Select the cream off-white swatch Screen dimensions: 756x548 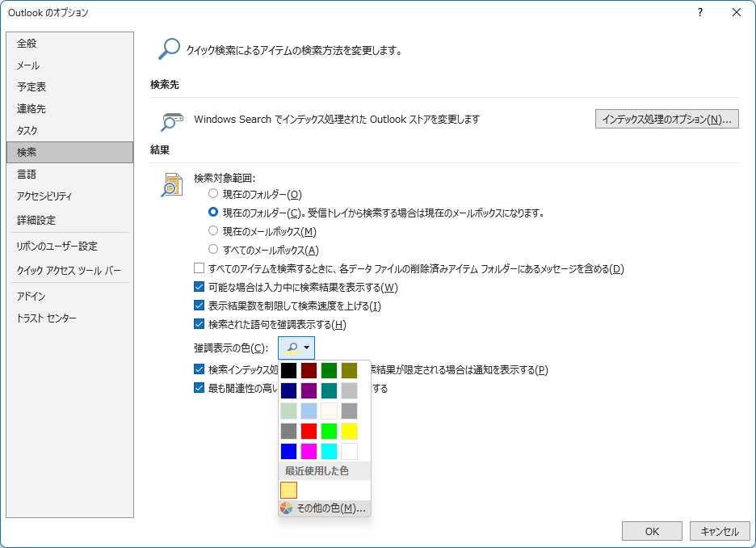click(x=330, y=411)
